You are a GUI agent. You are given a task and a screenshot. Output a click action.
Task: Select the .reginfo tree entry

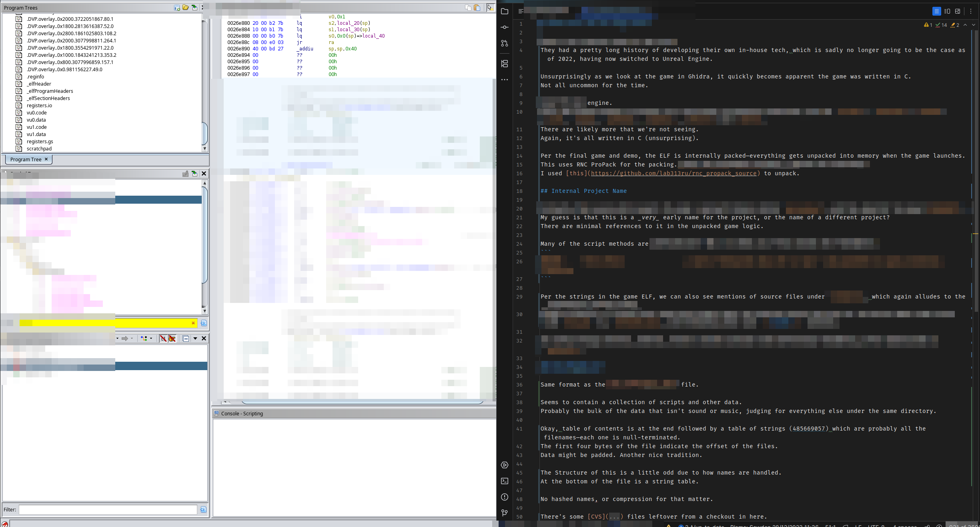click(x=35, y=77)
